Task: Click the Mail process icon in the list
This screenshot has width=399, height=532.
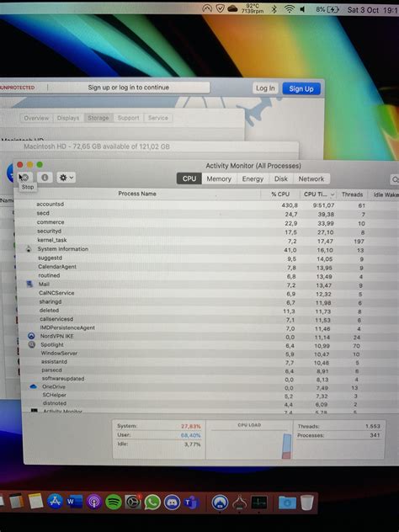Action: point(29,284)
